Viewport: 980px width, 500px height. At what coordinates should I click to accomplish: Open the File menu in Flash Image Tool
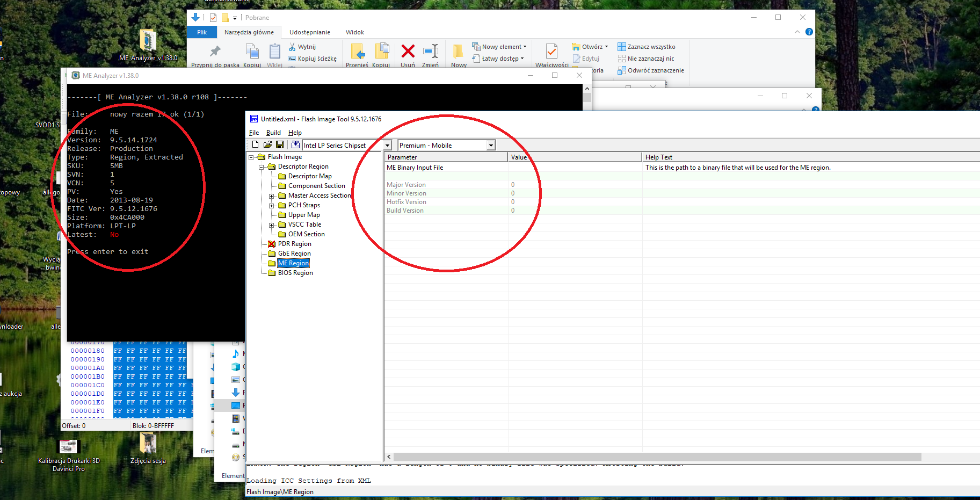click(x=254, y=133)
